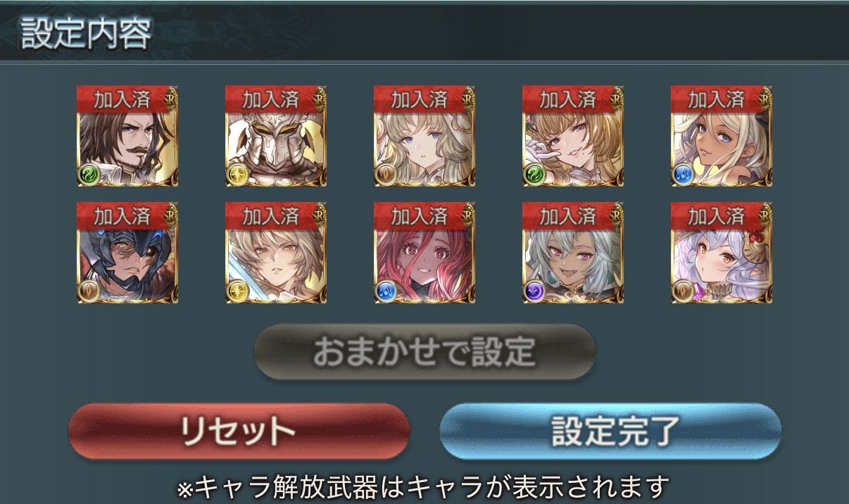Click water element icon on pink-haired girl
849x504 pixels.
point(386,291)
